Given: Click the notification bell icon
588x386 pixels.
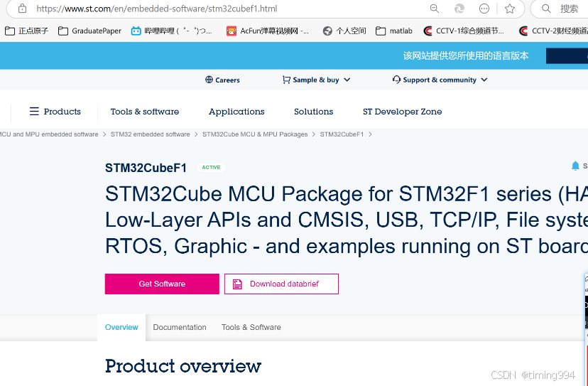Looking at the screenshot, I should pos(575,166).
